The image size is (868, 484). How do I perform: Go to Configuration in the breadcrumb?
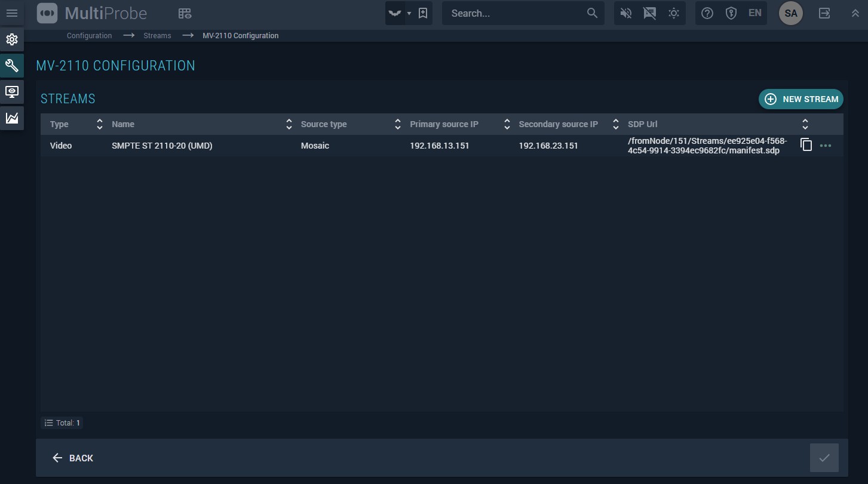click(89, 36)
